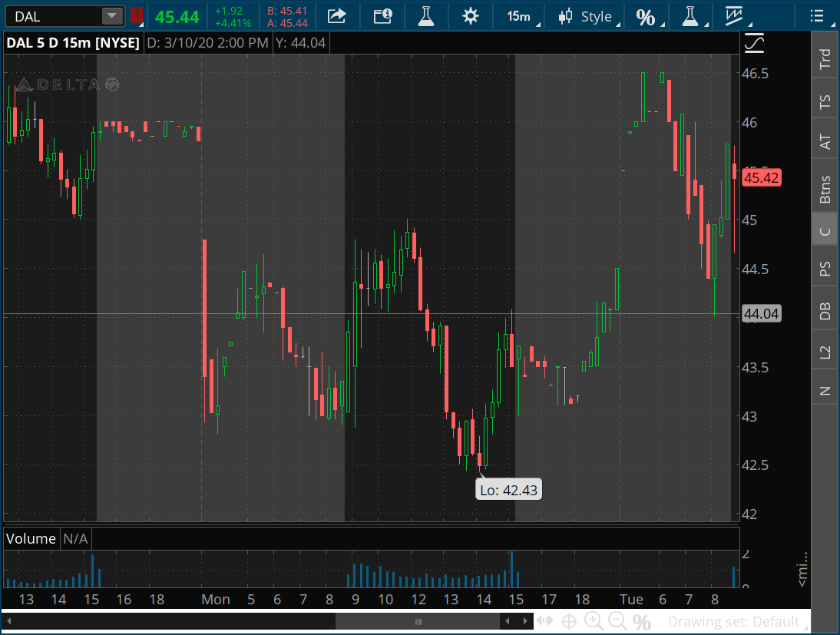840x635 pixels.
Task: Switch to the TS sidebar tab
Action: [x=825, y=101]
